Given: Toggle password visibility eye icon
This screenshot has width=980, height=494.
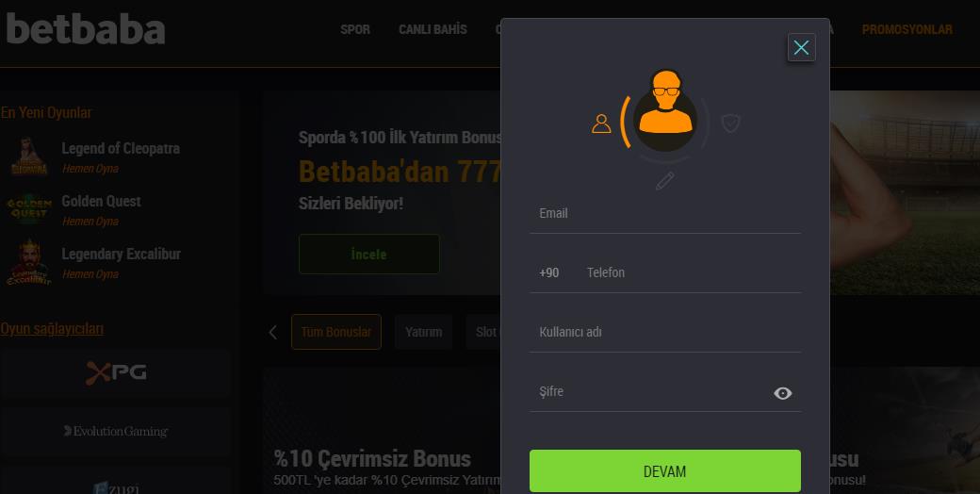Looking at the screenshot, I should point(782,393).
